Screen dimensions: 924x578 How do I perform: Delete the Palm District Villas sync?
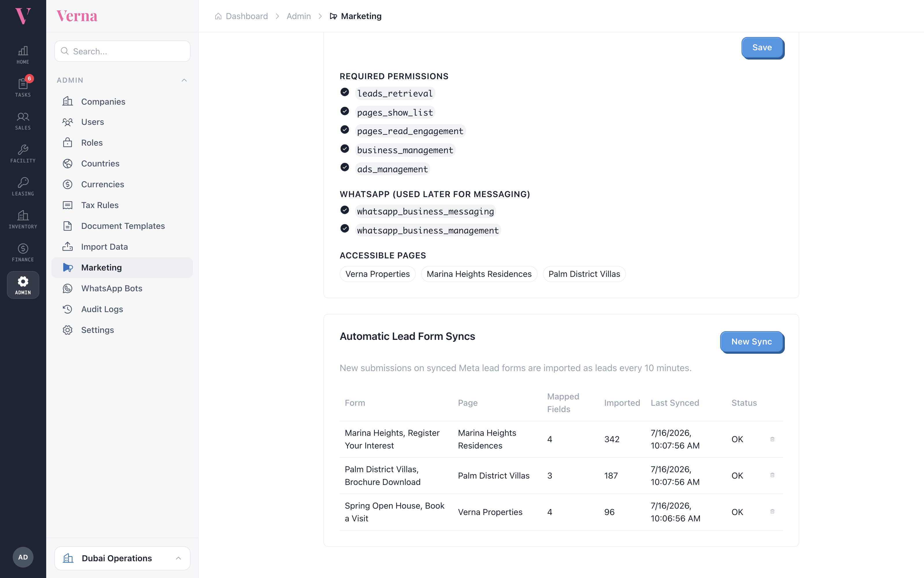point(772,475)
